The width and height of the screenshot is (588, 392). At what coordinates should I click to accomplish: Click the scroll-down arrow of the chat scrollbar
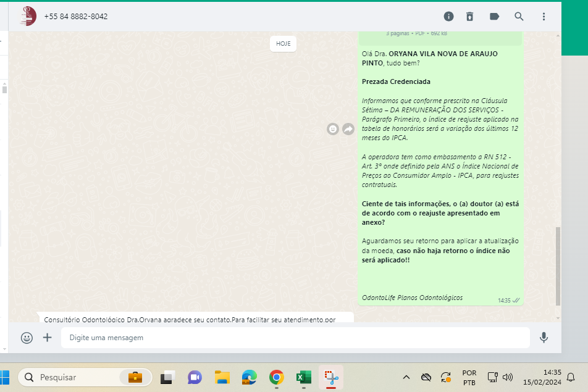click(x=558, y=318)
